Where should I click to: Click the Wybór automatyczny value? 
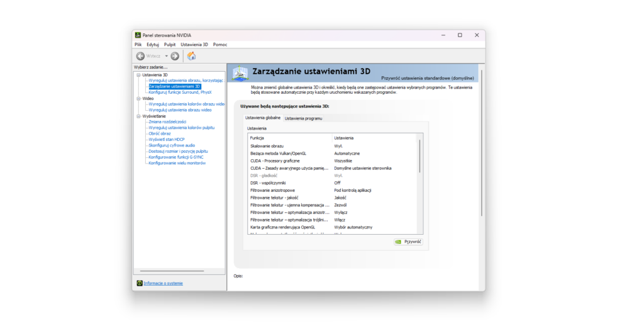pyautogui.click(x=353, y=227)
